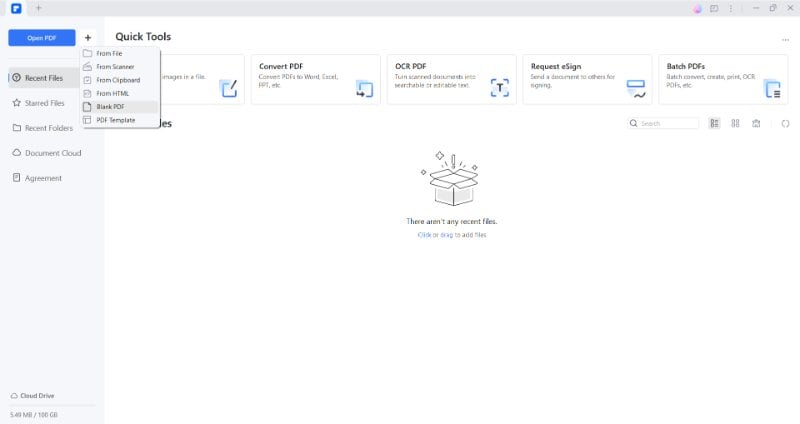This screenshot has width=800, height=424.
Task: Click the Edit PDF pencil icon
Action: pyautogui.click(x=229, y=88)
